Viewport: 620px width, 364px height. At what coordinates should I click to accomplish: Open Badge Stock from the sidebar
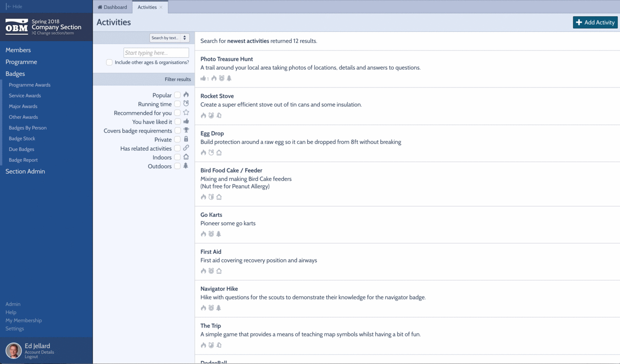[x=22, y=138]
